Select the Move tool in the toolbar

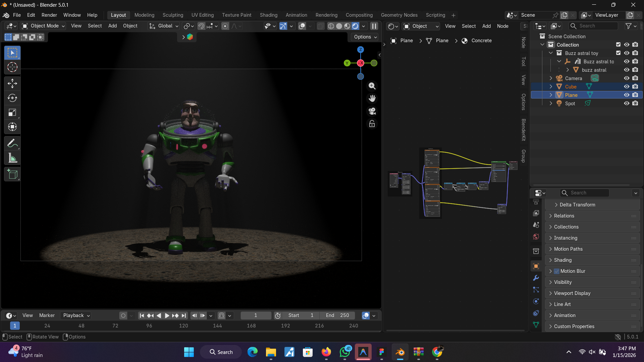pos(12,83)
